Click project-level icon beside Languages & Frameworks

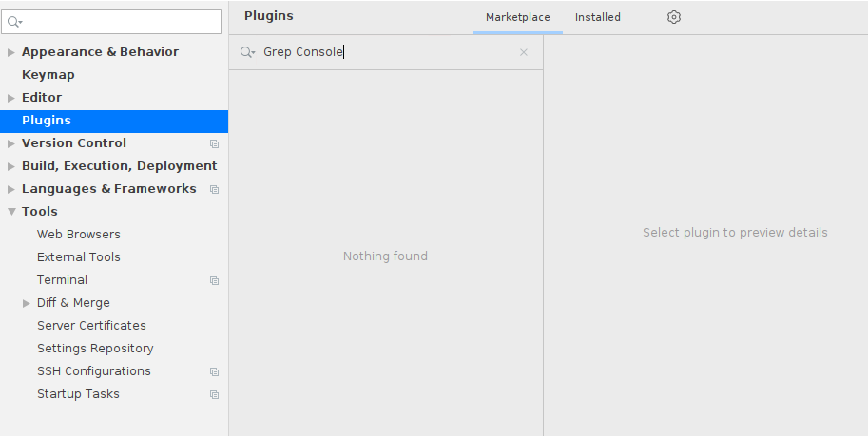(x=214, y=189)
